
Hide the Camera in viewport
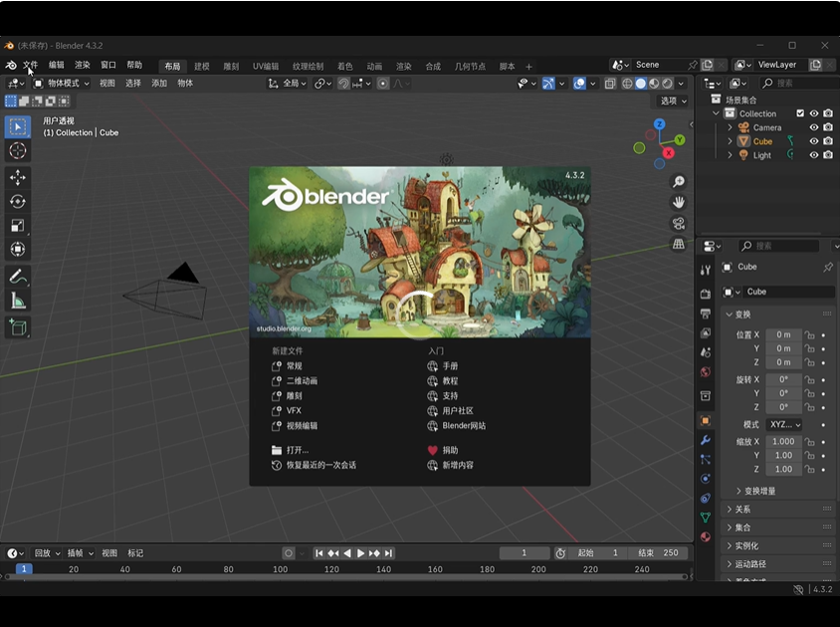(x=814, y=127)
